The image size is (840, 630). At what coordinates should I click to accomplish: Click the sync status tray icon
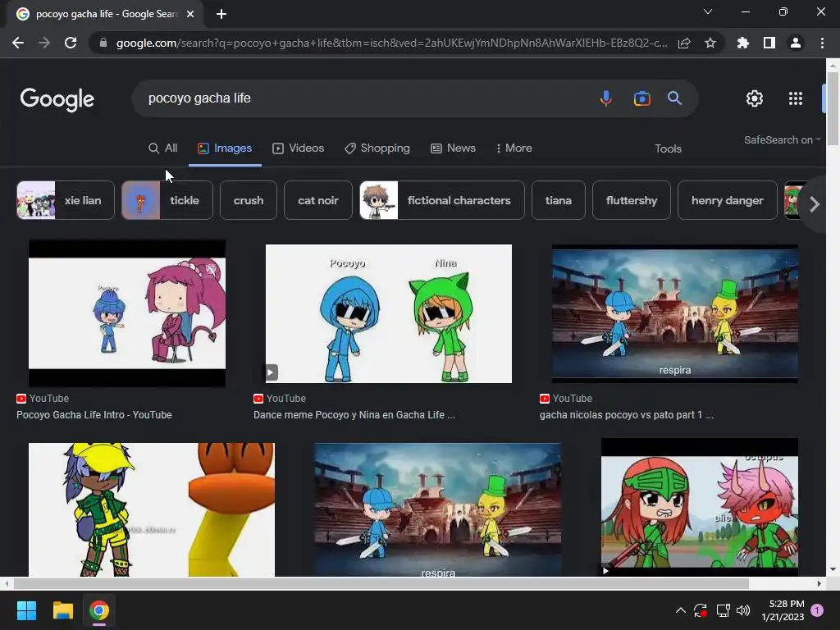pos(701,610)
